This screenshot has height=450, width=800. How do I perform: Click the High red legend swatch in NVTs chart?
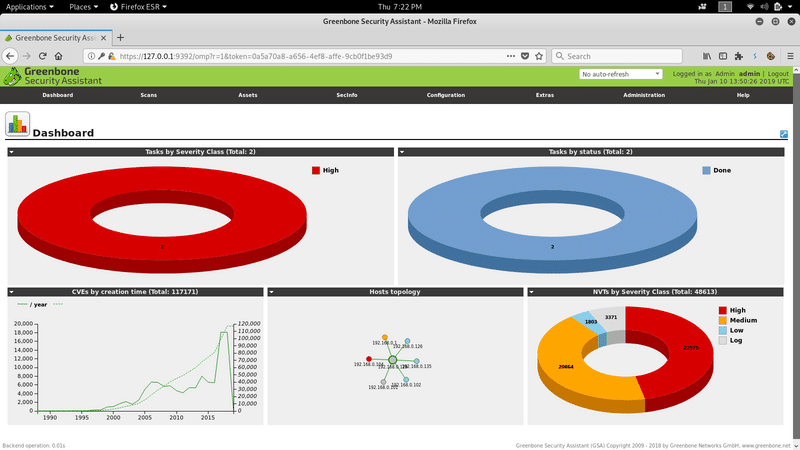[723, 311]
